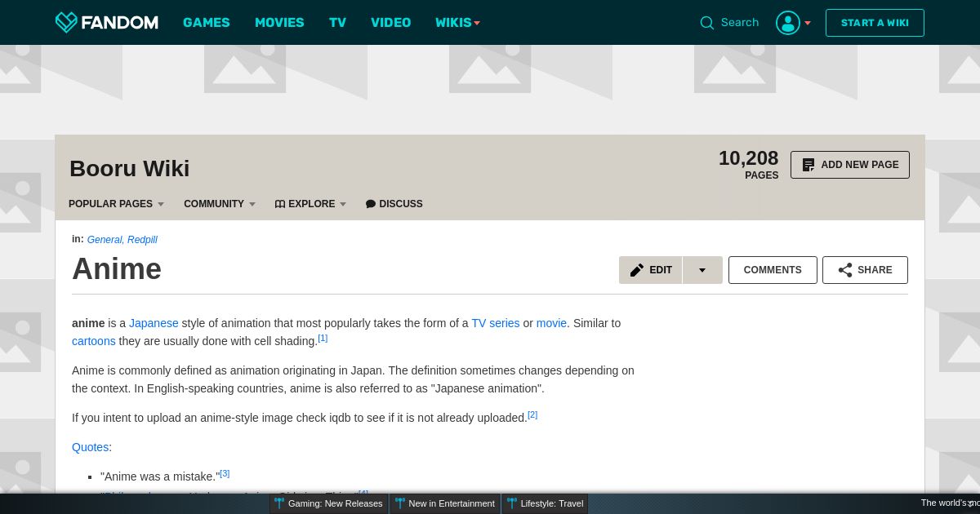This screenshot has width=980, height=514.
Task: Open the Edit options dropdown arrow
Action: pos(702,270)
